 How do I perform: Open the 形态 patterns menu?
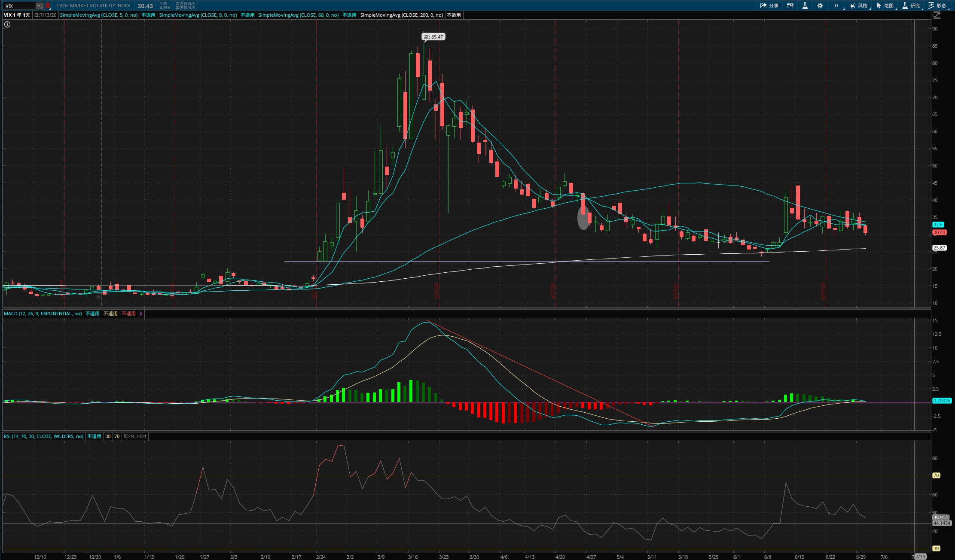coord(937,6)
